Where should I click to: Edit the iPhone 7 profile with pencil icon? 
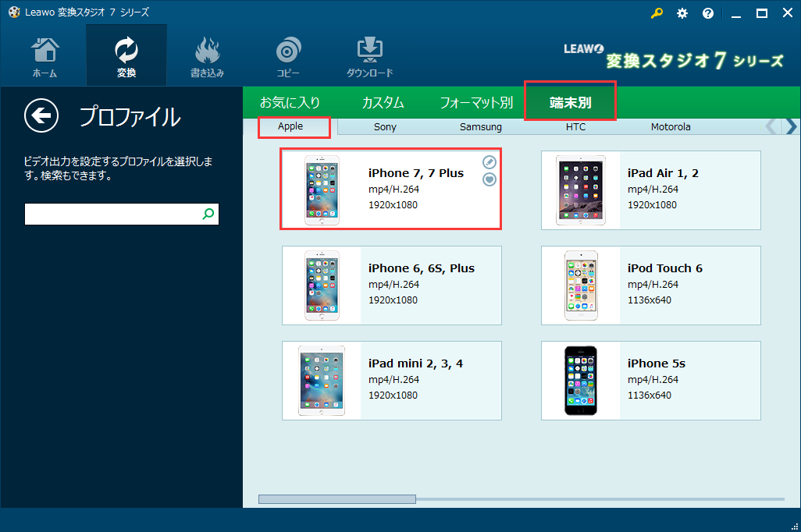click(489, 162)
